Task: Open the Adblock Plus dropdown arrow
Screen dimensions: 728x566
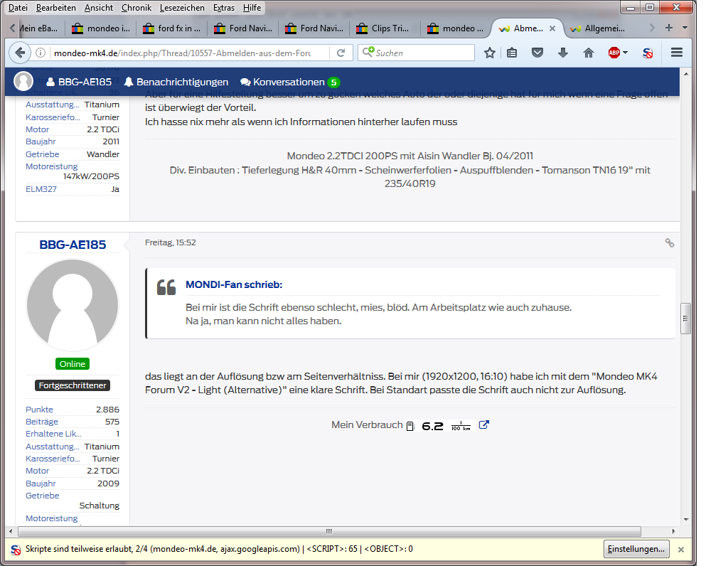Action: coord(626,53)
